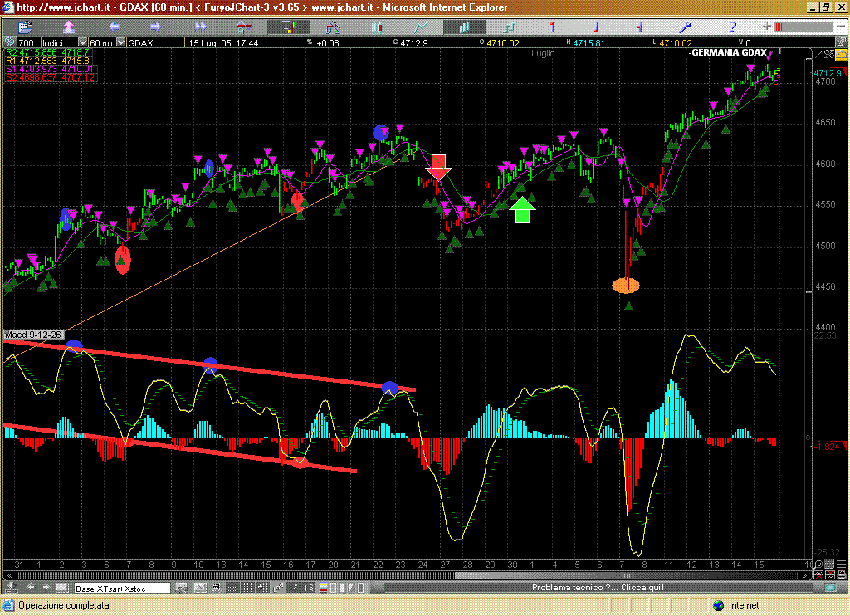Click the pink up-arrow toolbar icon

click(x=69, y=27)
